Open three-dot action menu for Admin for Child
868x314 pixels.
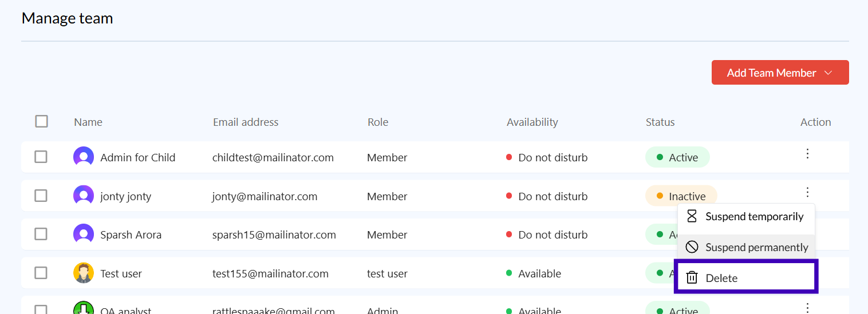pos(807,154)
